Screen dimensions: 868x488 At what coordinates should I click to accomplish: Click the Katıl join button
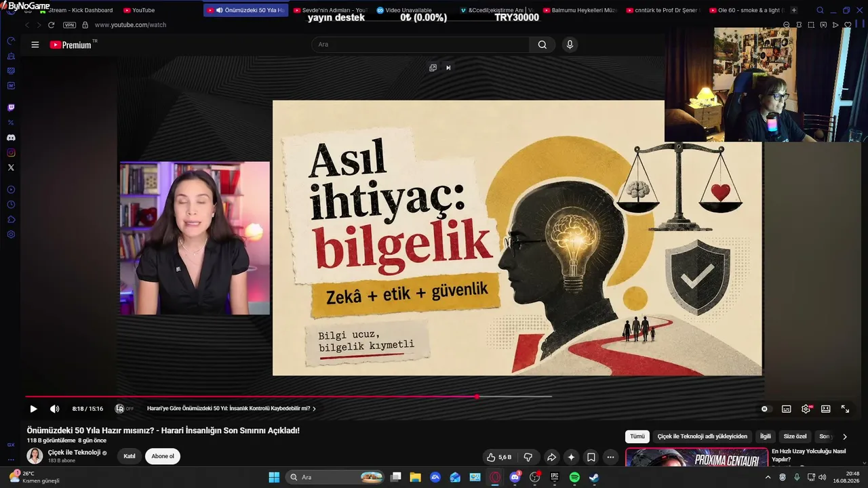click(x=130, y=456)
